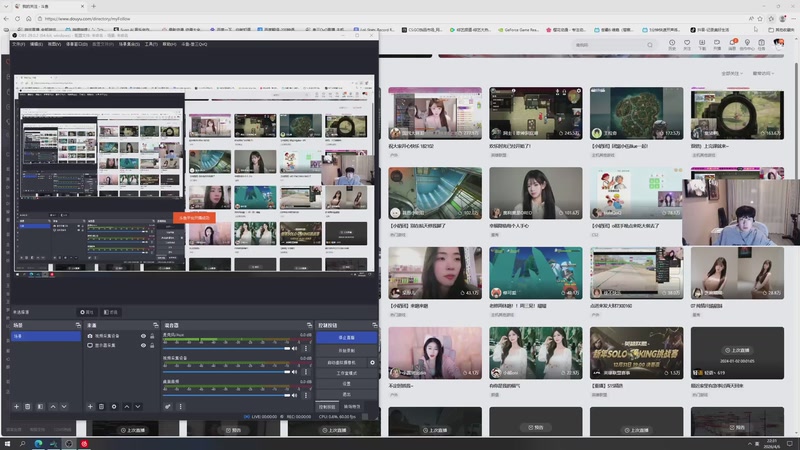
Task: Mute the 麦克风/Aux mixer channel
Action: (x=294, y=348)
